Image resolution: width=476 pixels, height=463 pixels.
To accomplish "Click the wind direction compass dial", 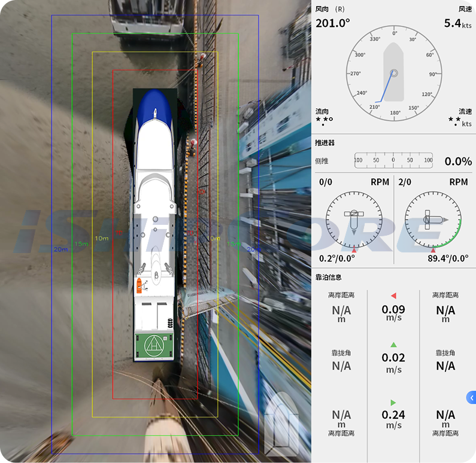I will click(394, 73).
